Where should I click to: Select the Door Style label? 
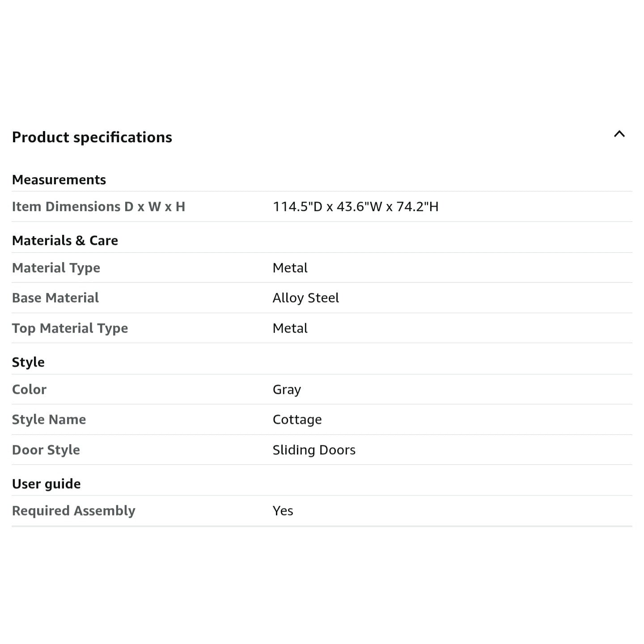46,450
